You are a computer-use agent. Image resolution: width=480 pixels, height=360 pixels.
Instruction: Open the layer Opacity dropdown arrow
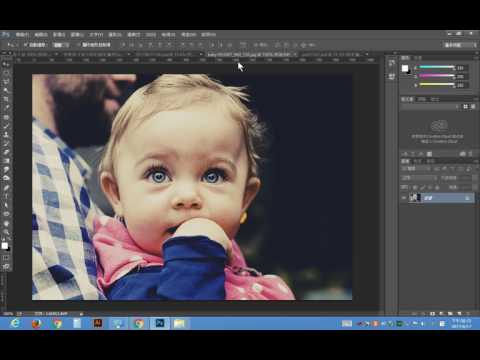pyautogui.click(x=475, y=178)
